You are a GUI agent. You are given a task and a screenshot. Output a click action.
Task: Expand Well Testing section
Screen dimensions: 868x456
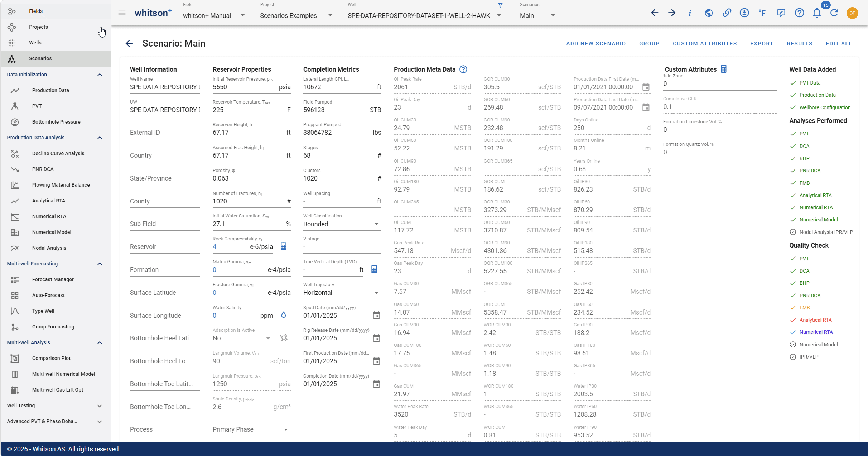100,406
